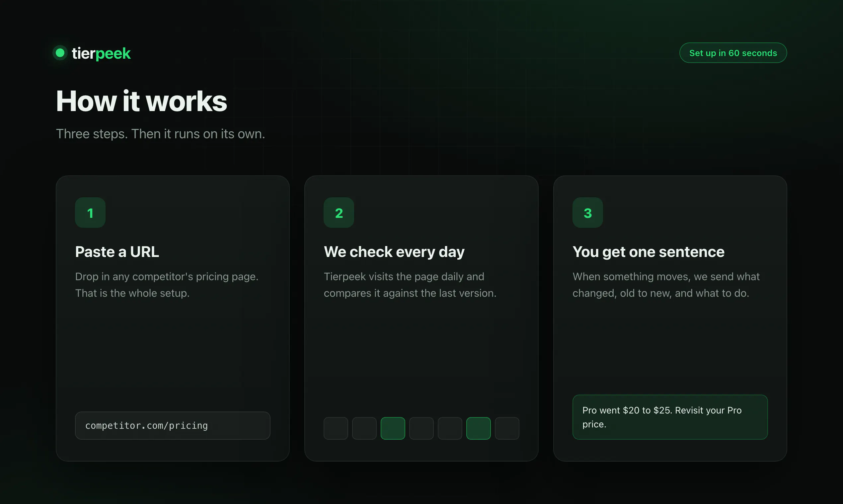The image size is (843, 504).
Task: Select the second day square in the daily check row
Action: tap(364, 428)
